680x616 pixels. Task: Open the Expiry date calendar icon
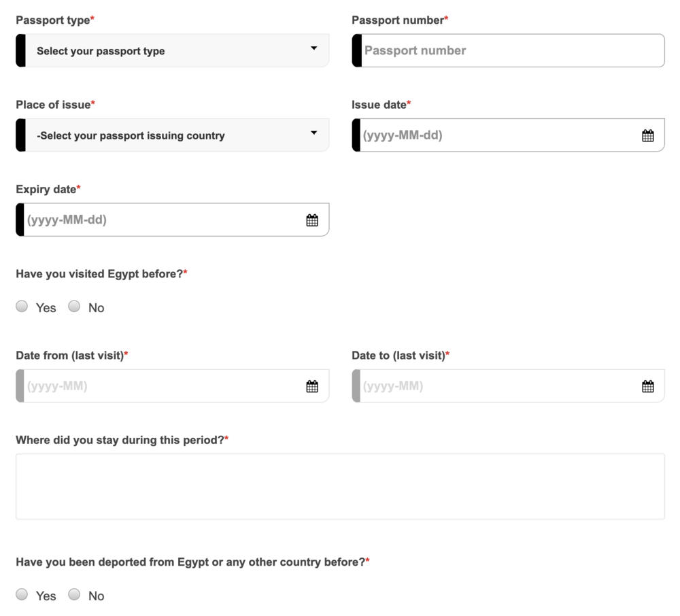click(312, 220)
